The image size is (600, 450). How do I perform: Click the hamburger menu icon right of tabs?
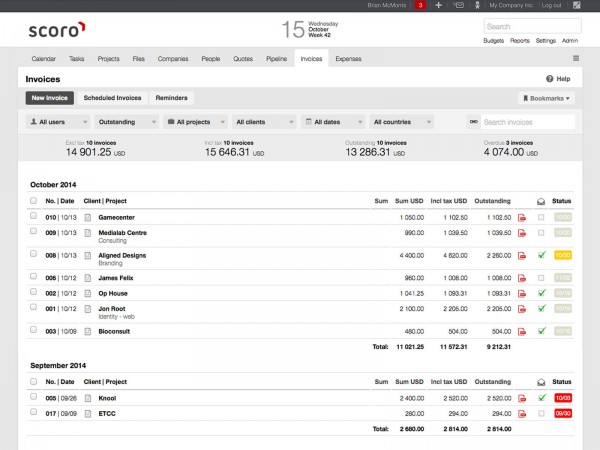click(x=575, y=59)
